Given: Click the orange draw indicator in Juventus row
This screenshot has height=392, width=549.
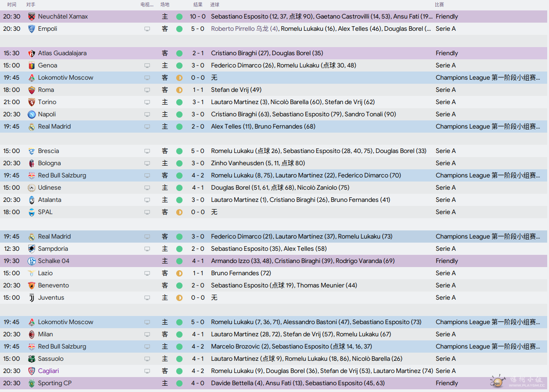Looking at the screenshot, I should point(179,298).
